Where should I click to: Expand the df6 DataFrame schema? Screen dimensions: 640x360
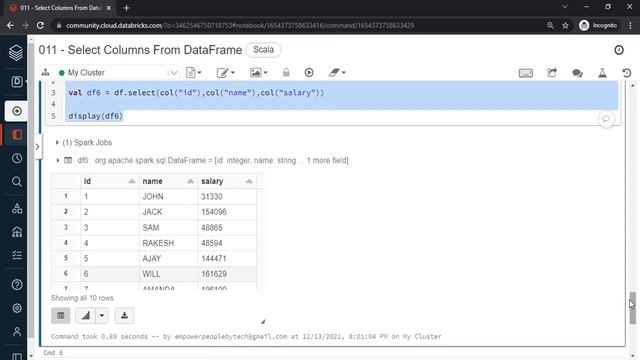point(58,160)
